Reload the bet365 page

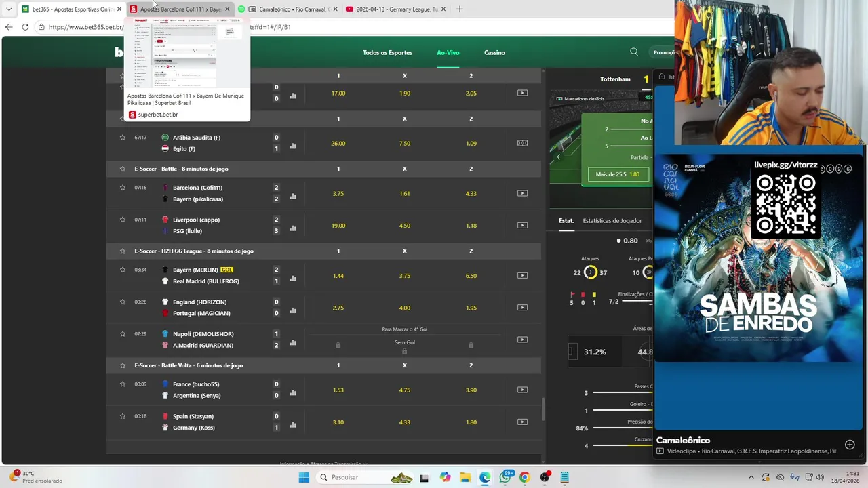(x=25, y=27)
